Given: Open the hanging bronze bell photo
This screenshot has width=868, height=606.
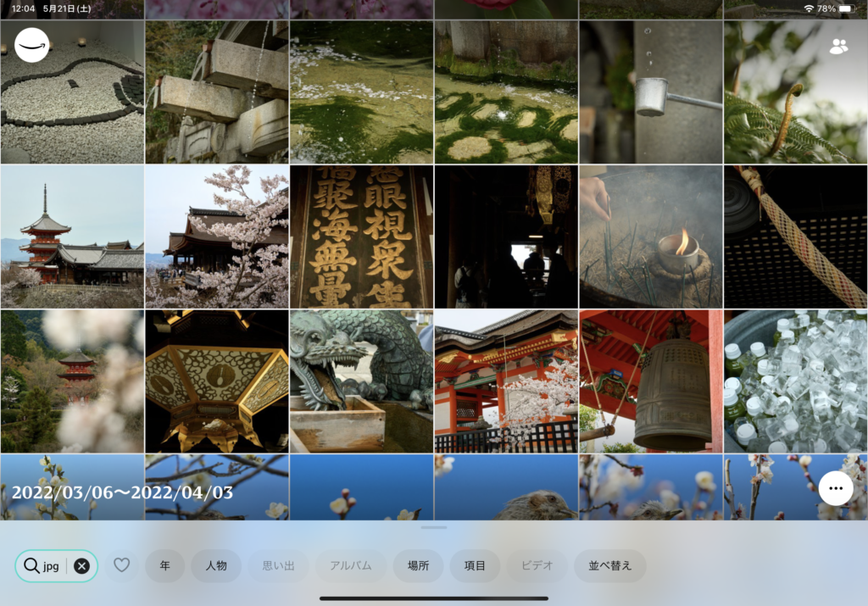Looking at the screenshot, I should [x=650, y=381].
